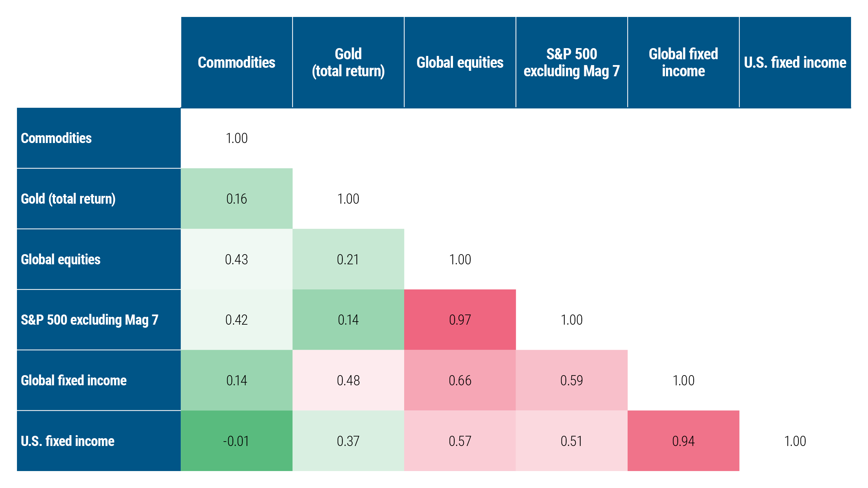Click the dark red 0.97 correlation cell
This screenshot has height=488, width=868.
[460, 320]
